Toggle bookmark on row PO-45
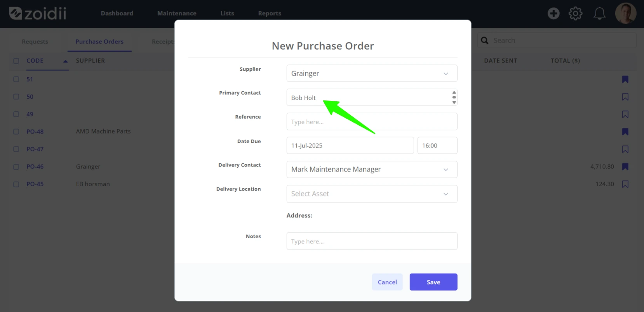The width and height of the screenshot is (644, 312). [x=625, y=184]
